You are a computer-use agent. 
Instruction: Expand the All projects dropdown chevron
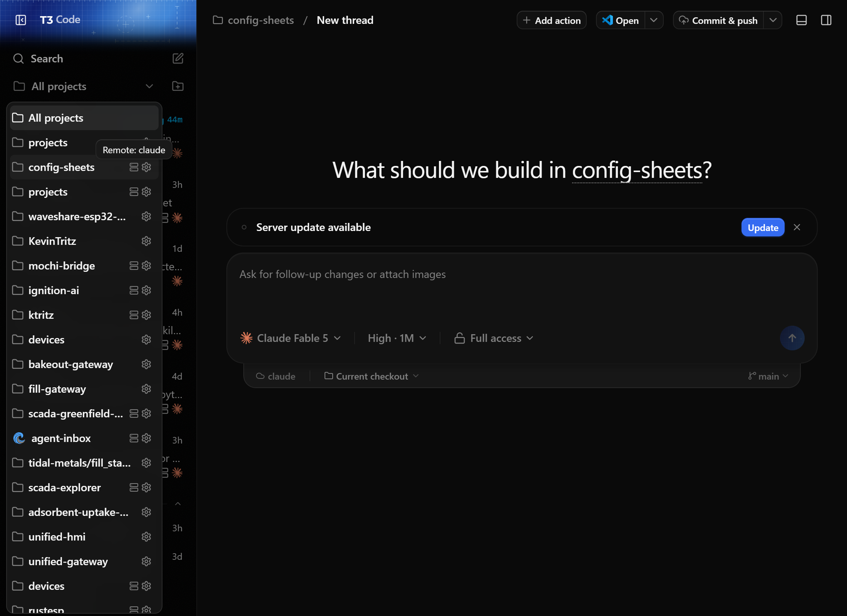click(149, 86)
